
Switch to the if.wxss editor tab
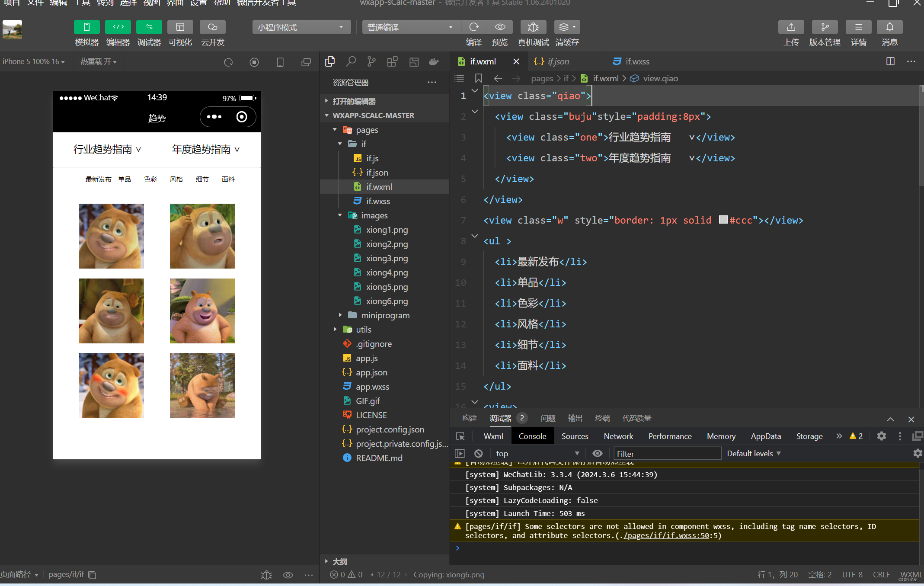click(x=638, y=61)
